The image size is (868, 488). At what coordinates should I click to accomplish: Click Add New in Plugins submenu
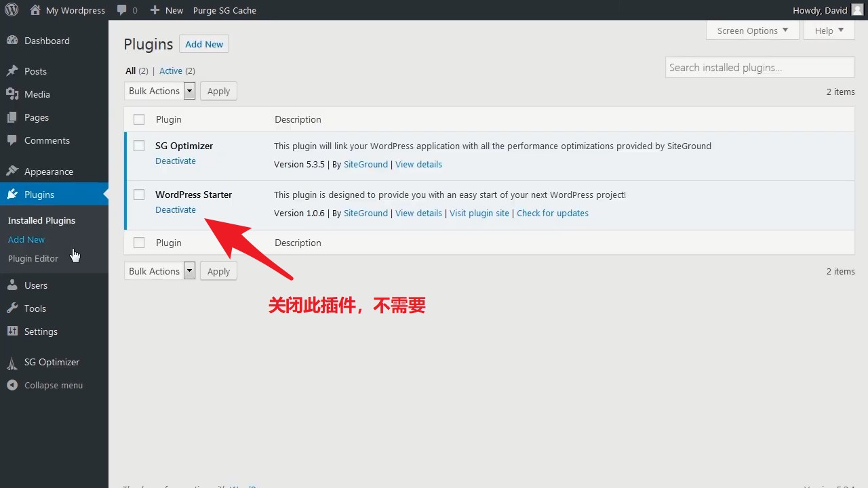(26, 239)
